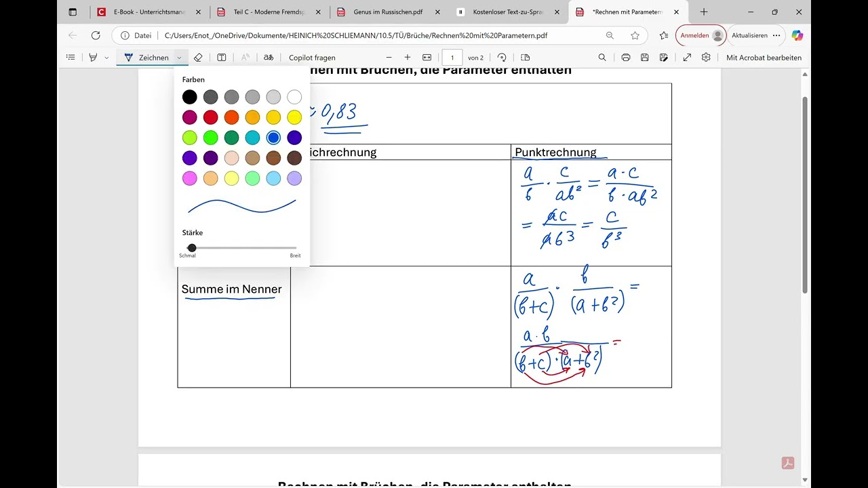This screenshot has width=868, height=488.
Task: Collapse the Zeichnen color dropdown arrow
Action: pos(179,58)
